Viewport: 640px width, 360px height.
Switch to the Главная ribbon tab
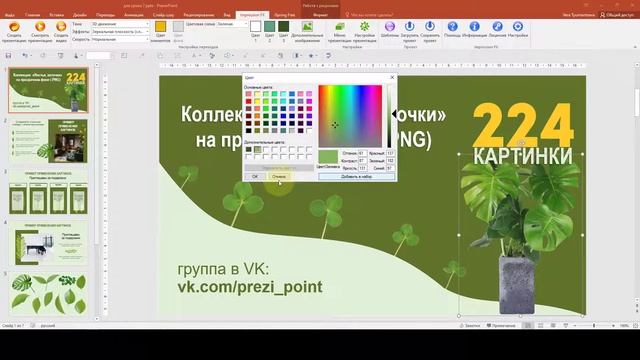33,15
